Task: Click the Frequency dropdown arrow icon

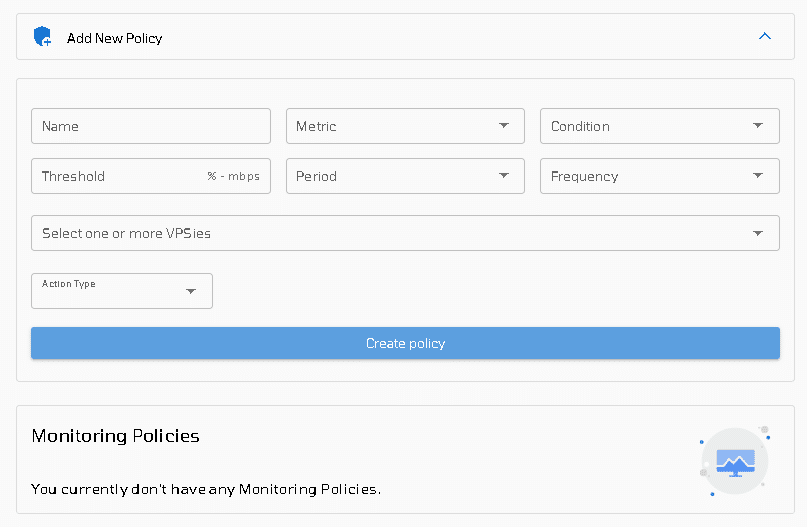Action: click(758, 175)
